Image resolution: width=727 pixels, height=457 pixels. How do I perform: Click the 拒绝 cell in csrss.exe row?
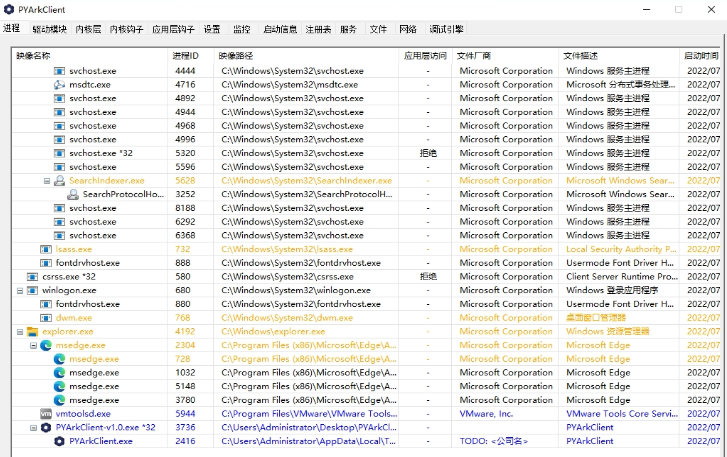pos(428,277)
